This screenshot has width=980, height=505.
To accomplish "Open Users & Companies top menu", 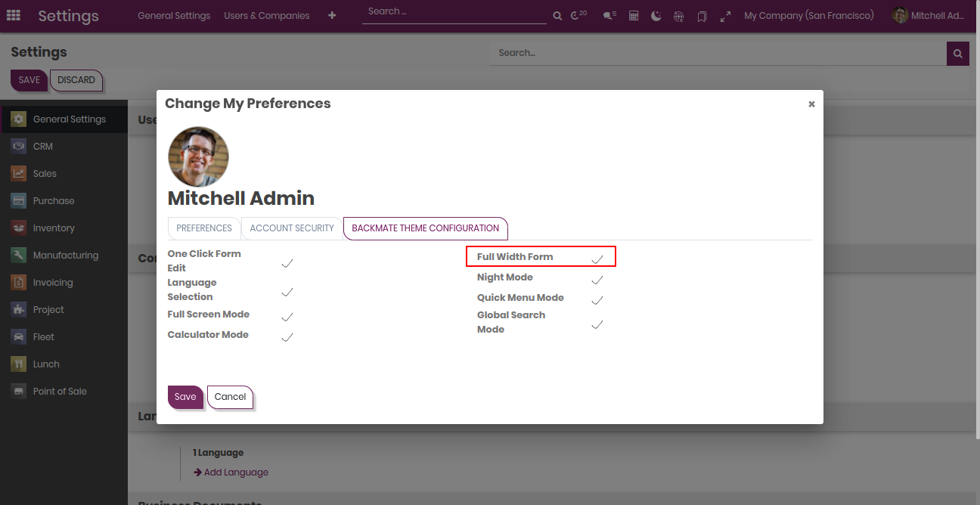I will coord(267,16).
